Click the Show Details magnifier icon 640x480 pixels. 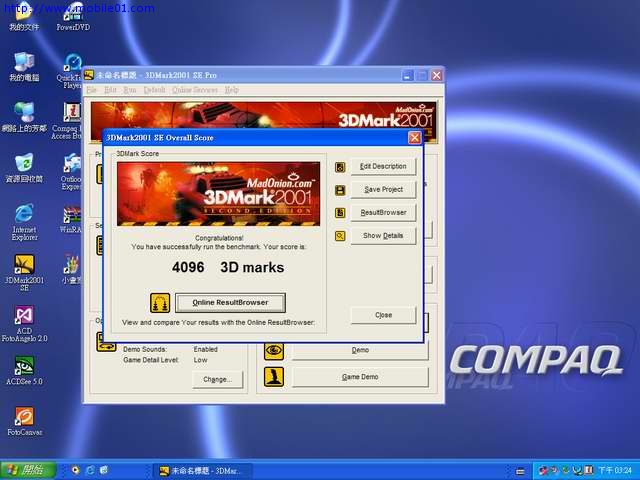[340, 236]
